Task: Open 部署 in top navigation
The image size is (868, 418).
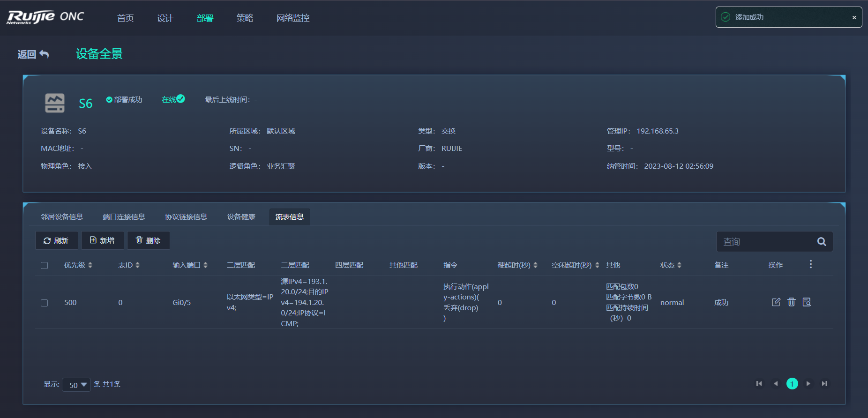Action: coord(205,18)
